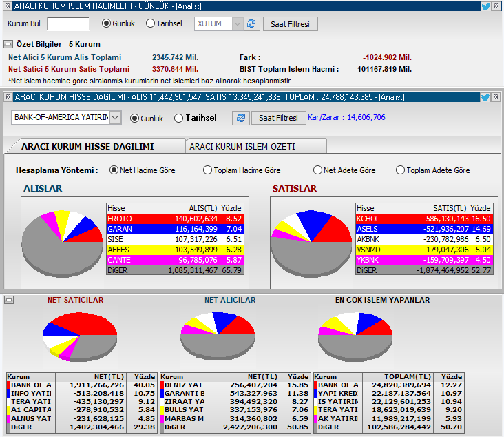This screenshot has height=437, width=504.
Task: Select FROTO row in ALISLAR table
Action: pos(175,218)
